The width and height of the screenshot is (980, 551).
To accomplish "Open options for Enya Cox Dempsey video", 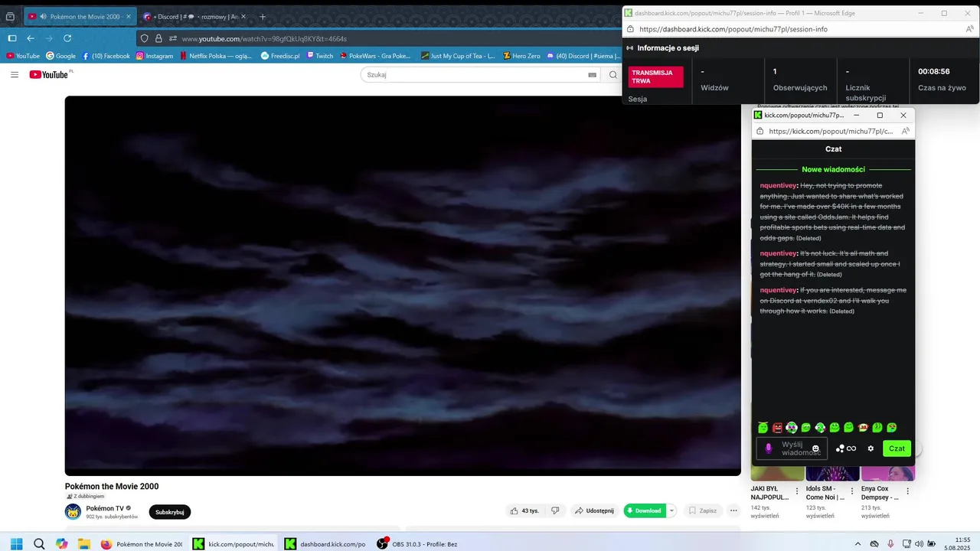I will [908, 491].
